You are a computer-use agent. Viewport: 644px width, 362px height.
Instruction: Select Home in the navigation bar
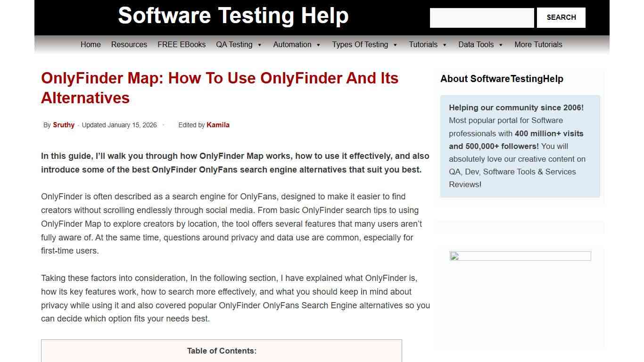point(91,44)
